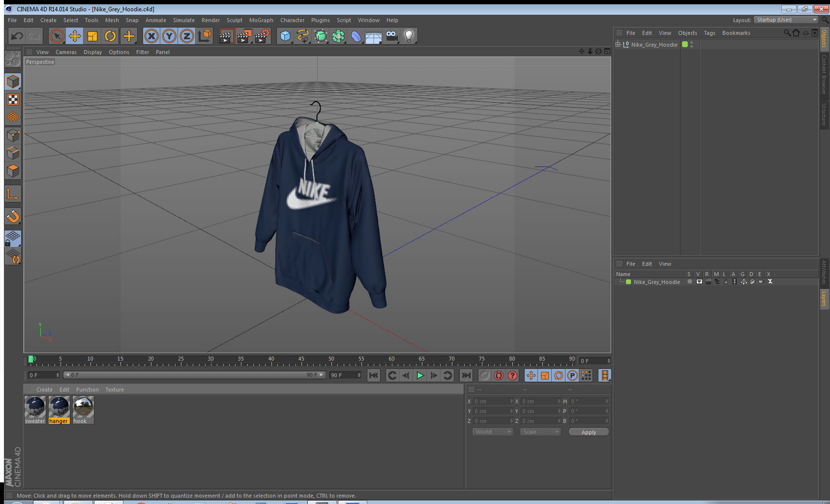Go to start of animation

374,375
